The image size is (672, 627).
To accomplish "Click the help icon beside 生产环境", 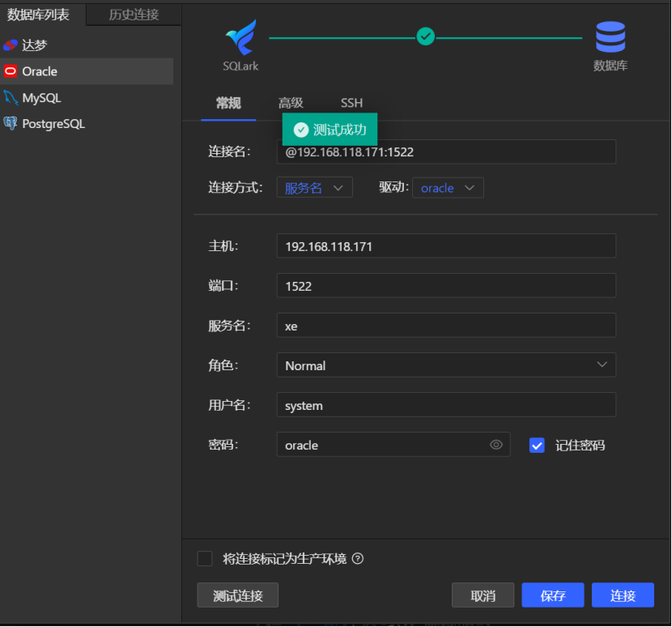I will click(358, 558).
